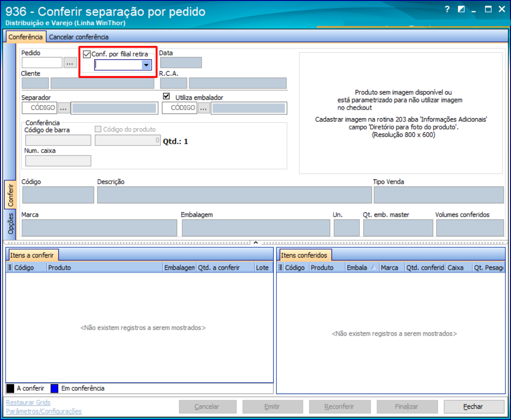Click the Emitir button
Image resolution: width=511 pixels, height=420 pixels.
[x=272, y=407]
